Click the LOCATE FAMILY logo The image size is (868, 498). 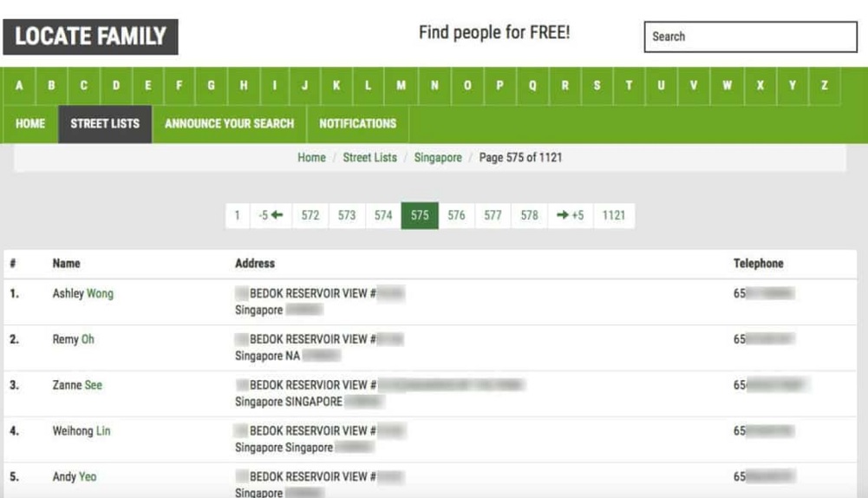(x=90, y=36)
